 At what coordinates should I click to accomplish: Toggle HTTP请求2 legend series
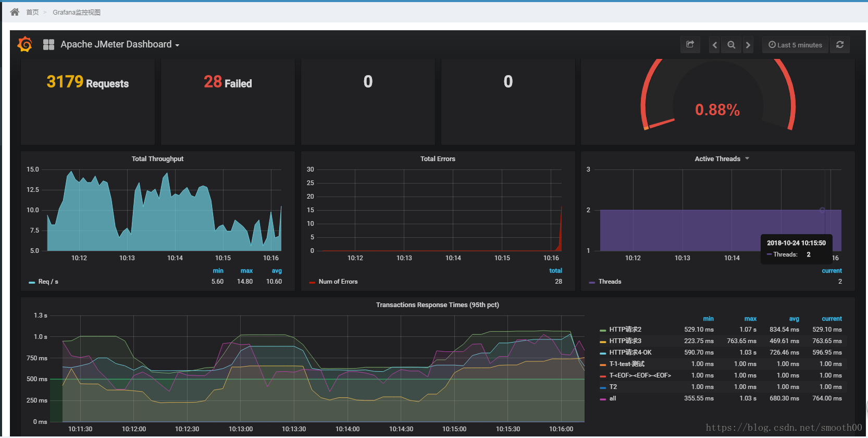[x=625, y=330]
